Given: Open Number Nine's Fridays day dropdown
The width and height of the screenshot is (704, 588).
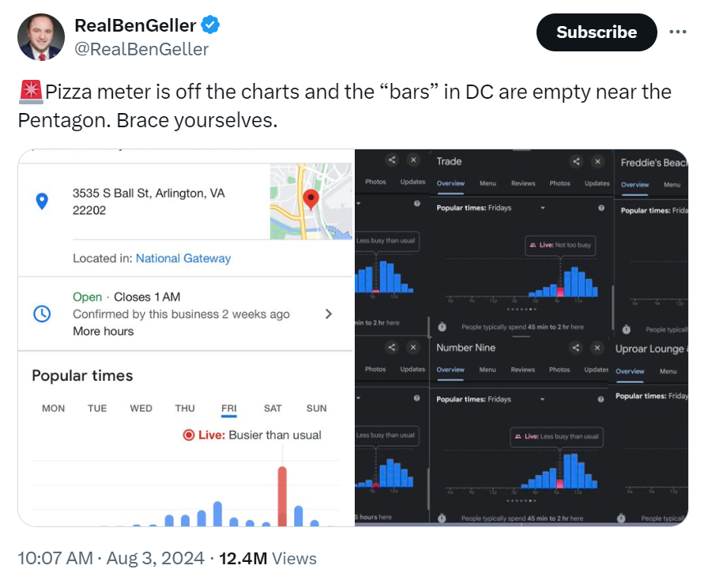Looking at the screenshot, I should (x=543, y=399).
